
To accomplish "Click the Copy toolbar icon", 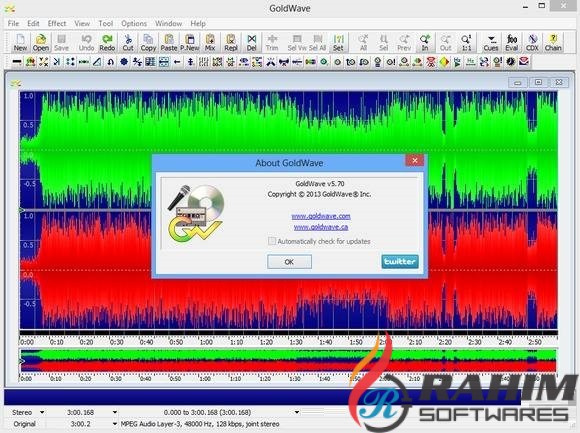I will 148,43.
